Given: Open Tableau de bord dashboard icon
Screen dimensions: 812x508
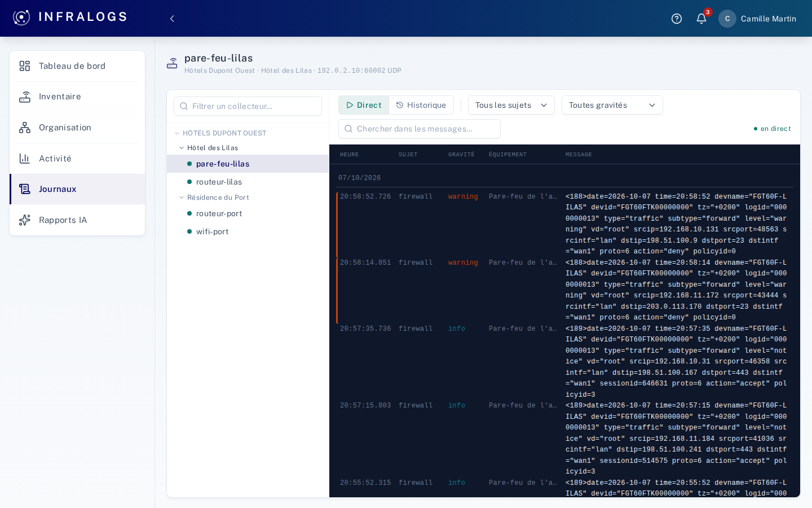Looking at the screenshot, I should click(25, 66).
